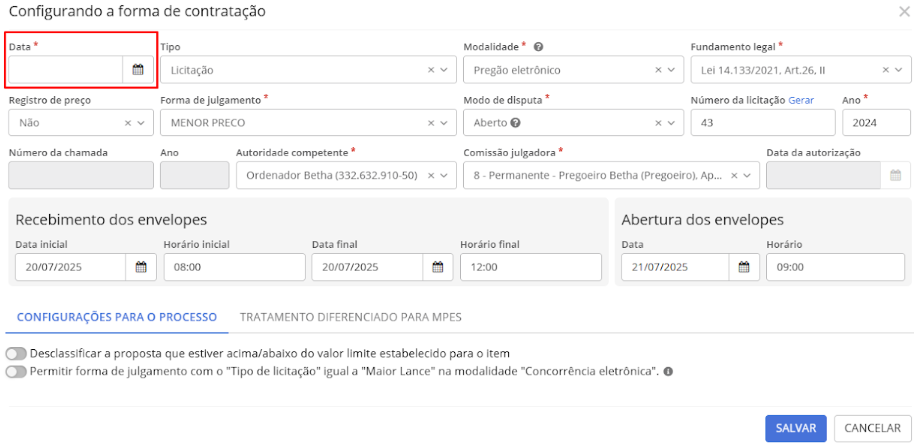Image resolution: width=914 pixels, height=448 pixels.
Task: Expand the Autoridade competente dropdown
Action: 444,175
